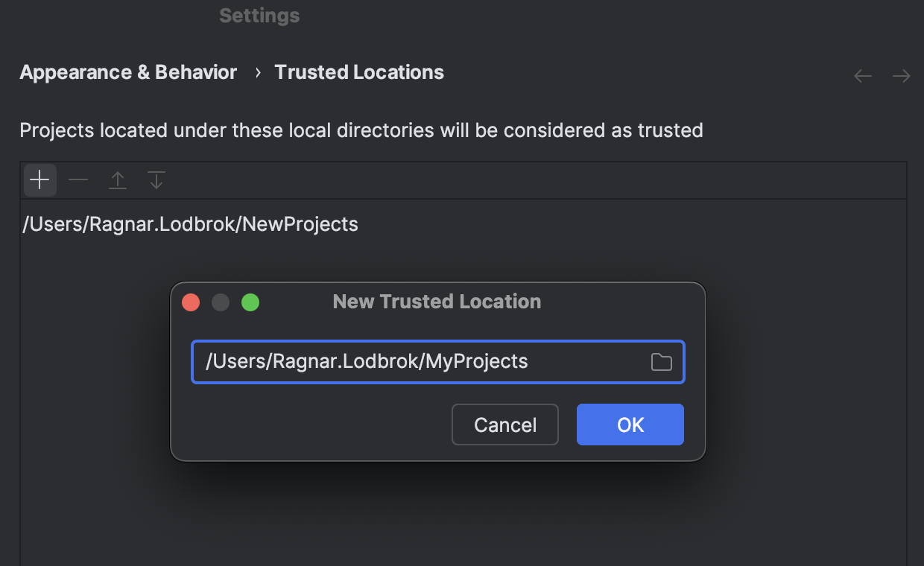Open the Appearance & Behavior section
This screenshot has width=924, height=566.
pos(127,71)
